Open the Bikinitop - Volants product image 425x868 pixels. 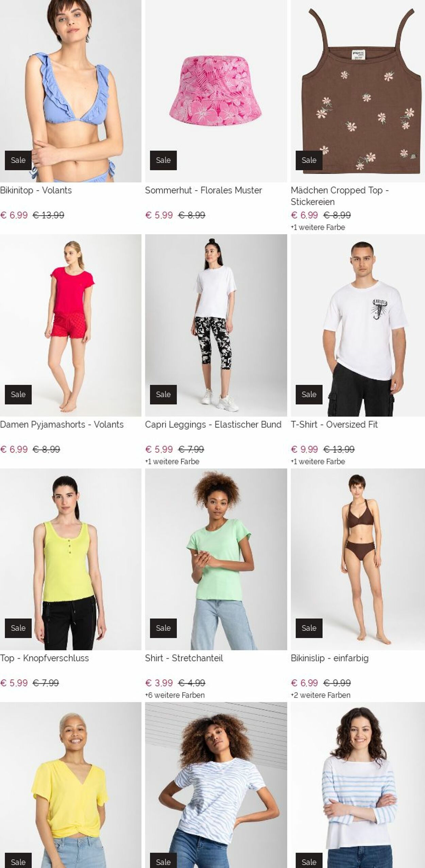point(70,91)
